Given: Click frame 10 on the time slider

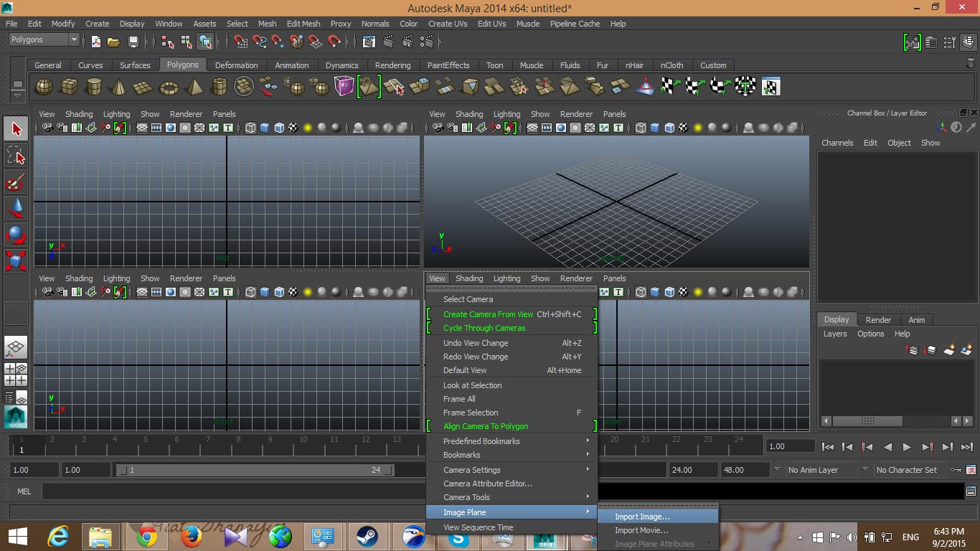Looking at the screenshot, I should point(303,443).
